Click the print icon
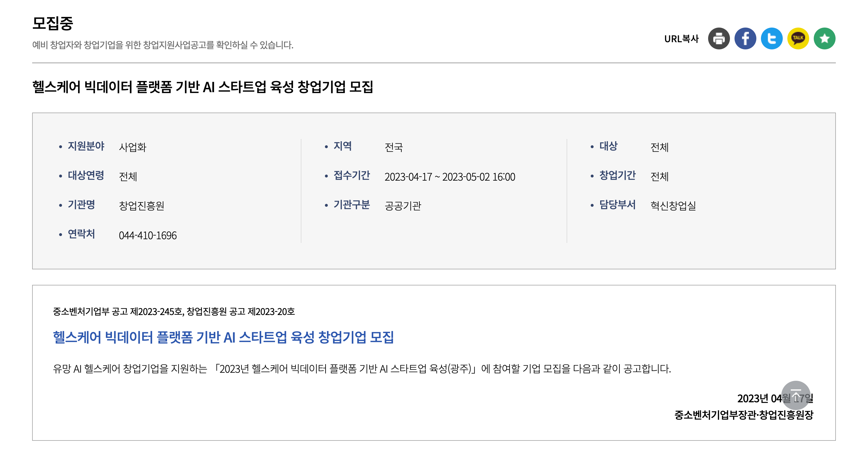 tap(719, 38)
